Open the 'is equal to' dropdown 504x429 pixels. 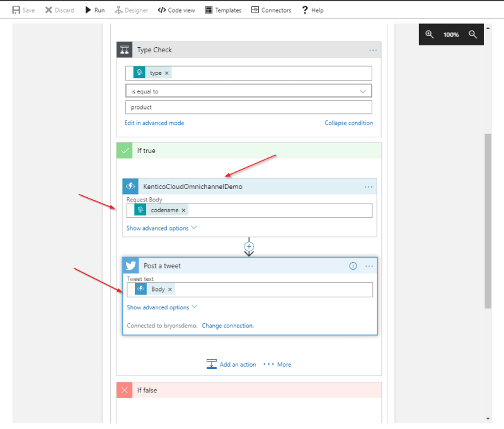pyautogui.click(x=249, y=91)
